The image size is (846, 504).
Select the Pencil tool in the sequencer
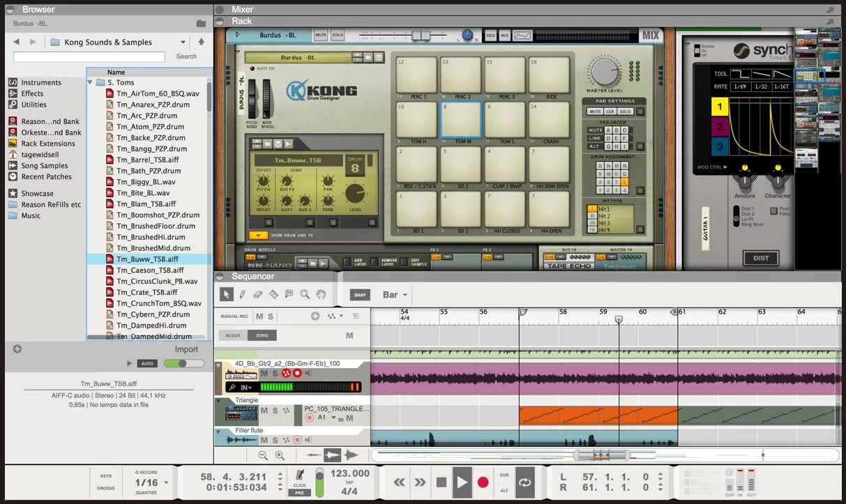243,294
